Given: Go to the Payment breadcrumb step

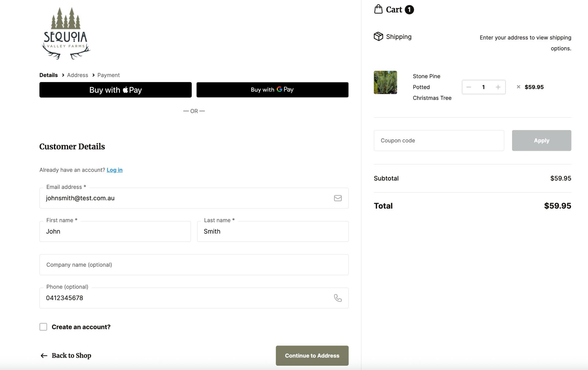Looking at the screenshot, I should tap(108, 75).
